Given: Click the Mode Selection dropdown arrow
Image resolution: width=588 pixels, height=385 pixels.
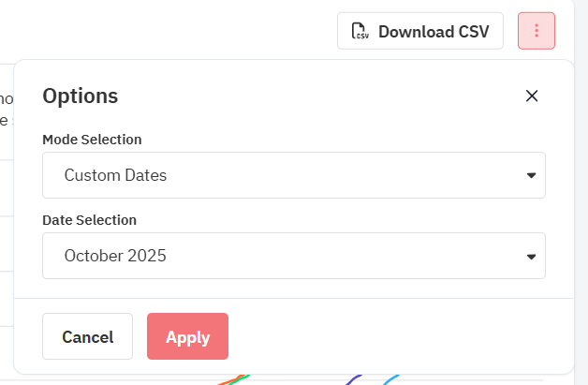Looking at the screenshot, I should pos(531,175).
